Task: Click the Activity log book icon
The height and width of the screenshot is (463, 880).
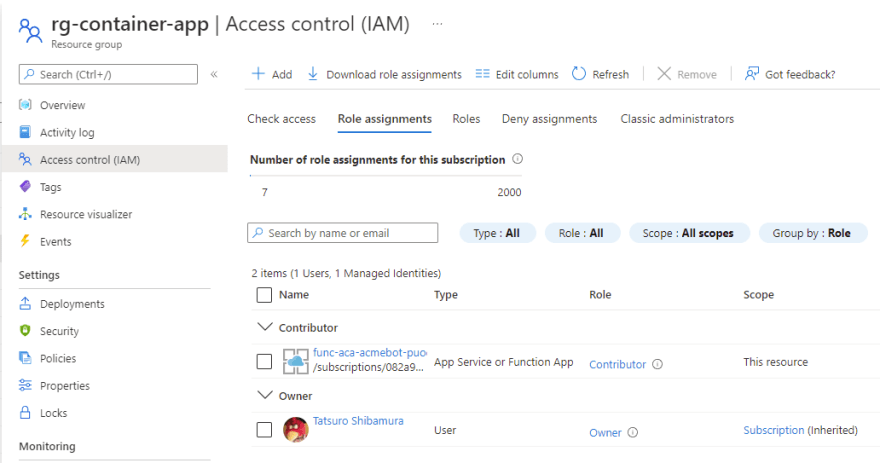Action: 25,132
